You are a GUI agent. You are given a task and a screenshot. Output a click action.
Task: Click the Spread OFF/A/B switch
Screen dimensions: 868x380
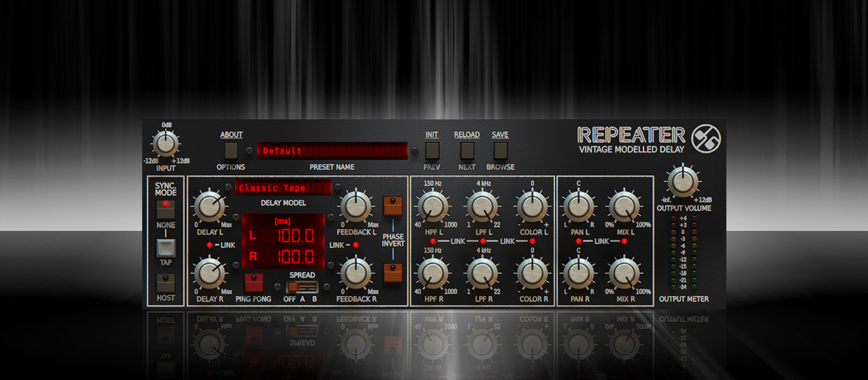coord(302,287)
